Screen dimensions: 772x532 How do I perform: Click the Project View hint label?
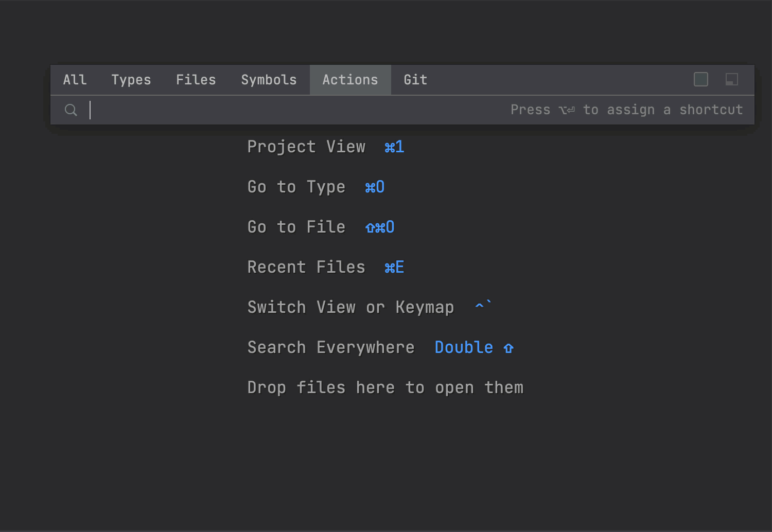coord(306,147)
